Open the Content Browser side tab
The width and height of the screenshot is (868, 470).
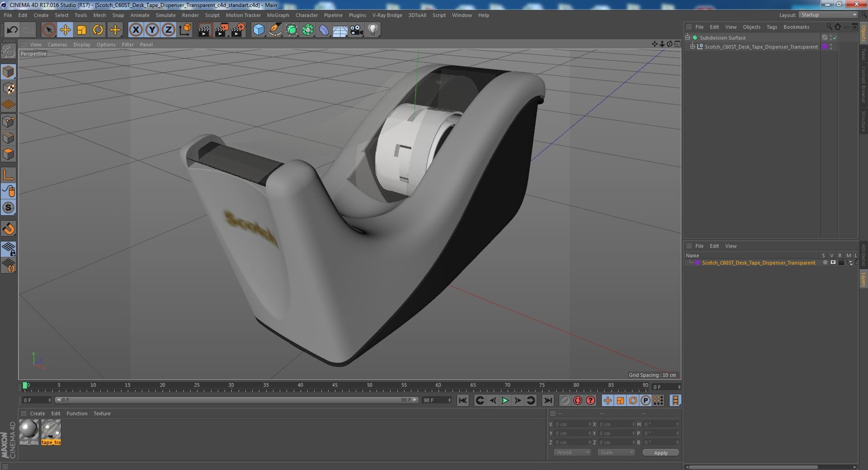[x=863, y=85]
